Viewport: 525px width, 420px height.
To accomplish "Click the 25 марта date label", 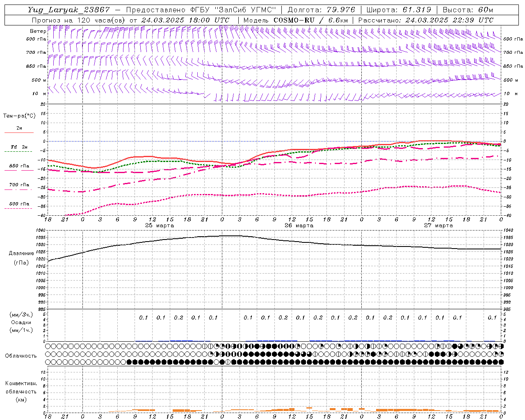I will pyautogui.click(x=160, y=226).
